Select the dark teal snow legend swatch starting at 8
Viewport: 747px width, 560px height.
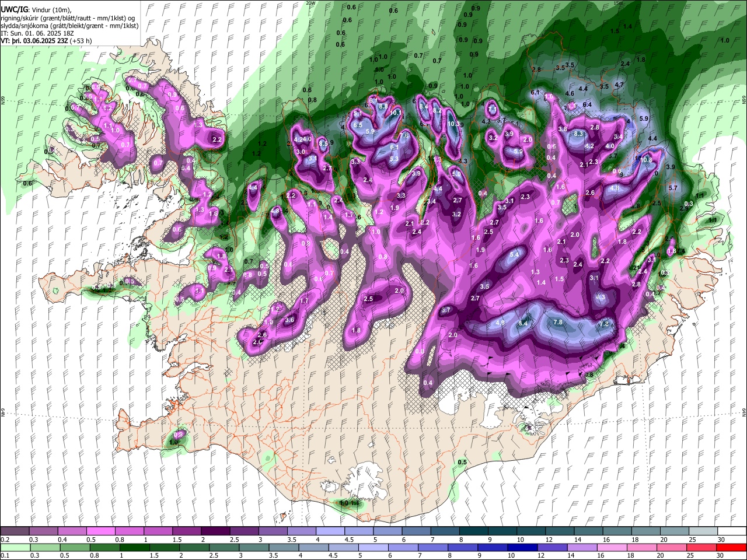[473, 531]
